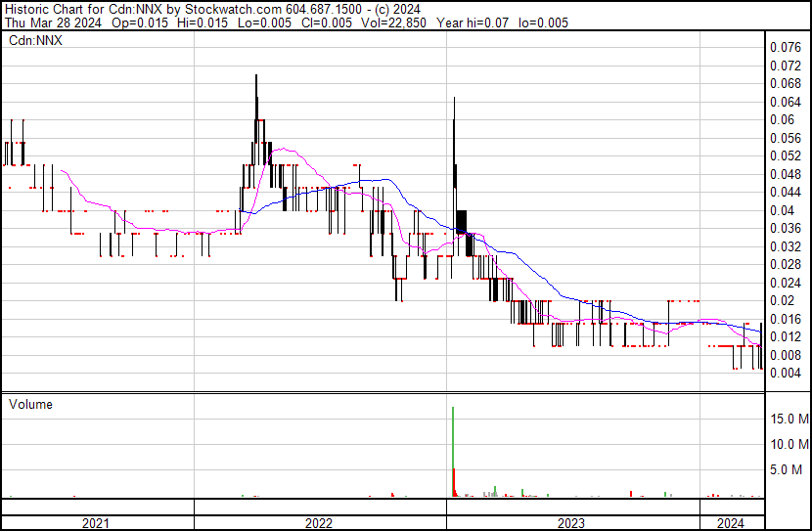Click the 15.0 M volume axis label
This screenshot has width=812, height=531.
[x=789, y=420]
